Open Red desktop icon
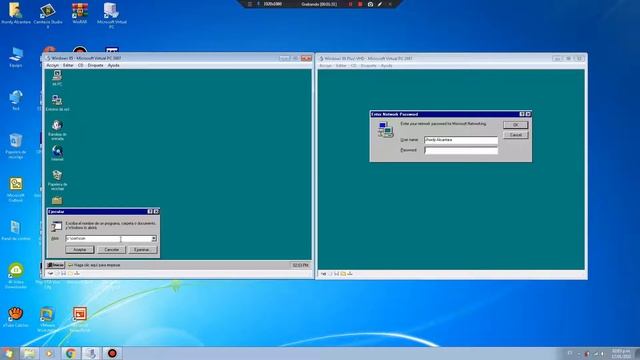Viewport: 640px width, 360px height. [x=16, y=100]
